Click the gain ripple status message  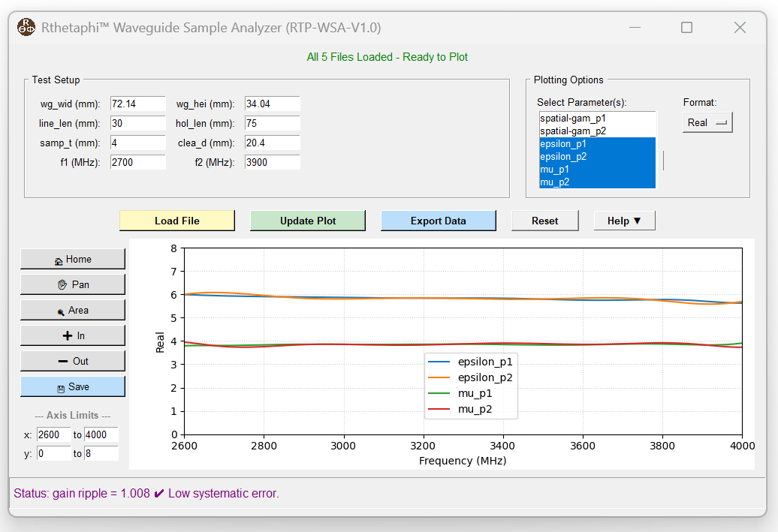pyautogui.click(x=146, y=493)
